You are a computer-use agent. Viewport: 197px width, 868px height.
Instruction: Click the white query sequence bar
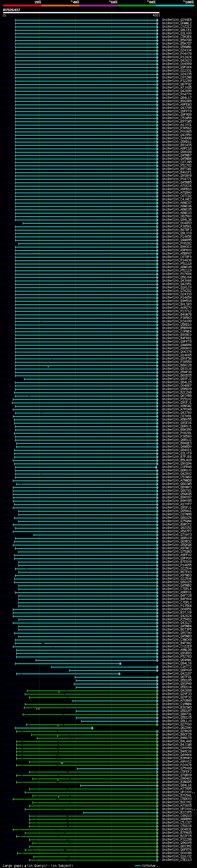tap(81, 12)
